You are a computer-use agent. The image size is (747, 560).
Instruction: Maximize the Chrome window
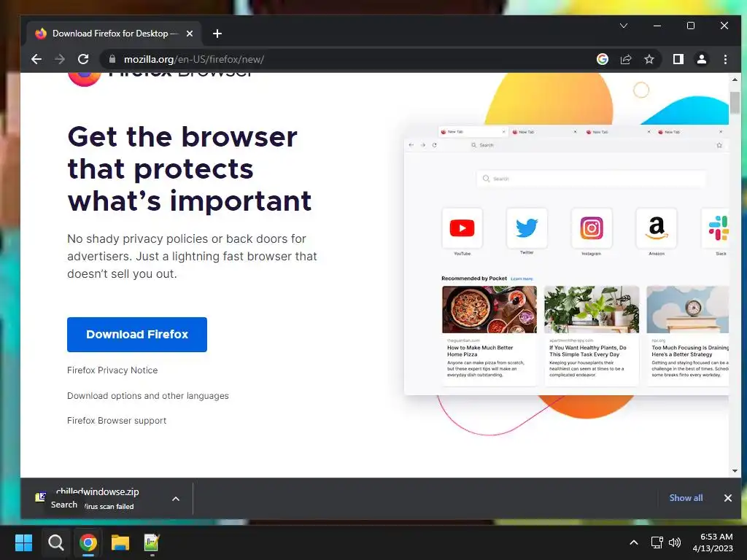(x=691, y=26)
